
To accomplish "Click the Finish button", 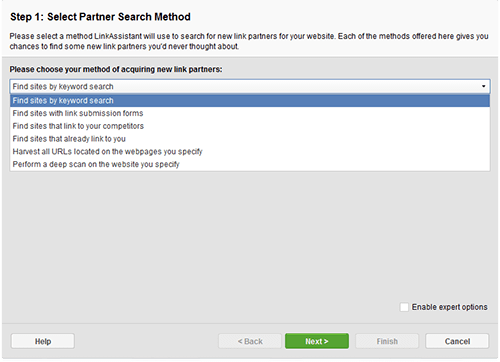I will tap(387, 341).
